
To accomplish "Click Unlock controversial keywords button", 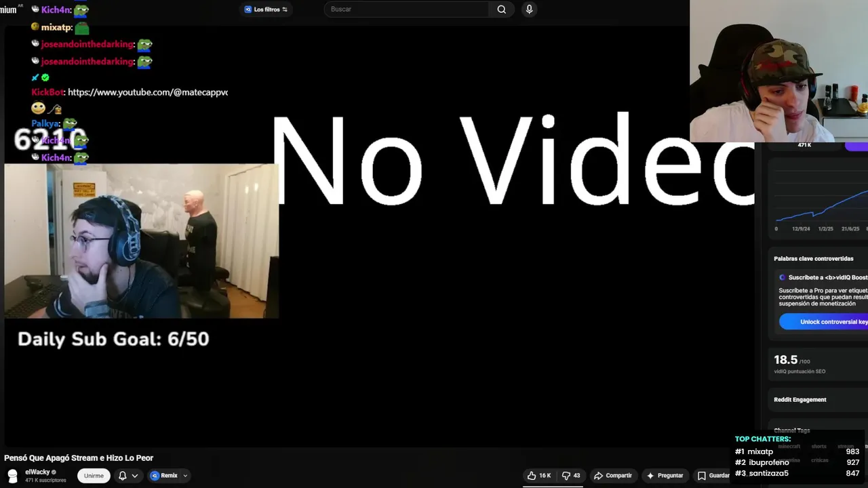I will coord(823,322).
